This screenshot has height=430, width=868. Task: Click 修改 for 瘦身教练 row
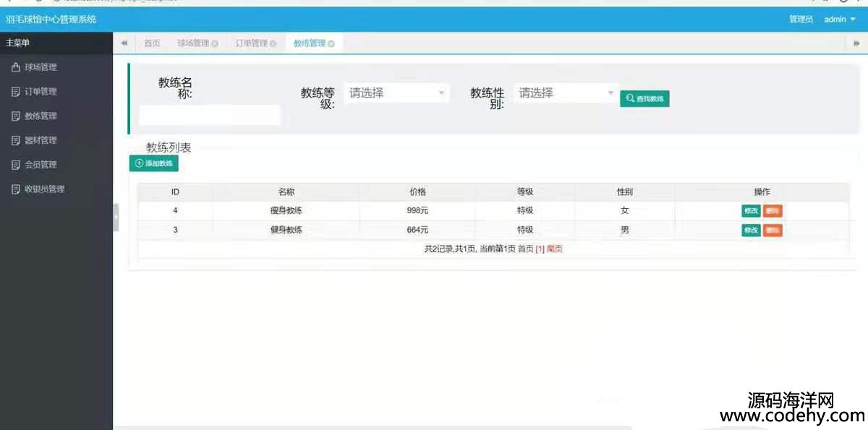[751, 211]
